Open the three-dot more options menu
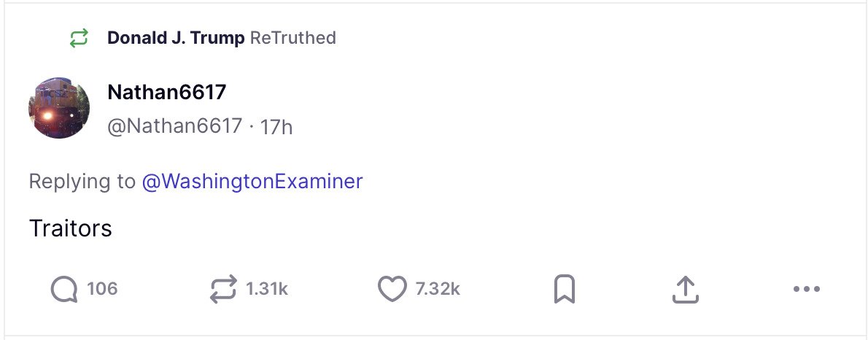This screenshot has height=340, width=868. click(806, 290)
